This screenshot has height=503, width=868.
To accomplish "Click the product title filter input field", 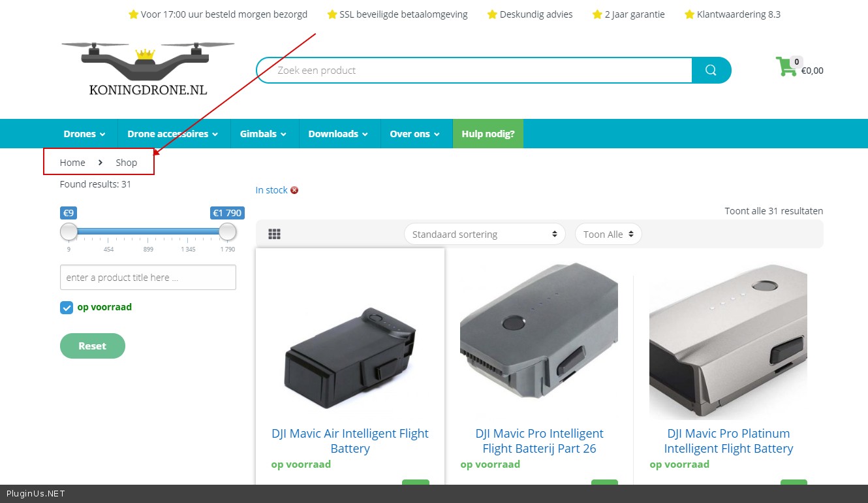I will click(x=147, y=278).
